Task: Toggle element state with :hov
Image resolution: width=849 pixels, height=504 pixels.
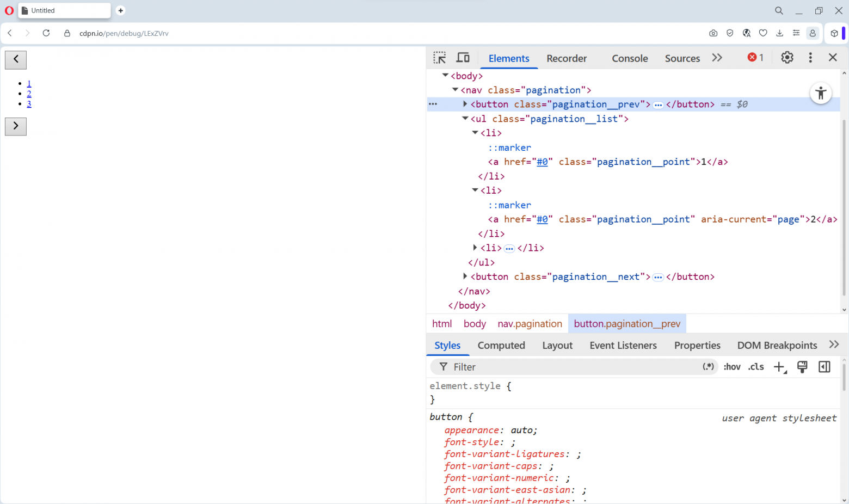Action: tap(732, 367)
